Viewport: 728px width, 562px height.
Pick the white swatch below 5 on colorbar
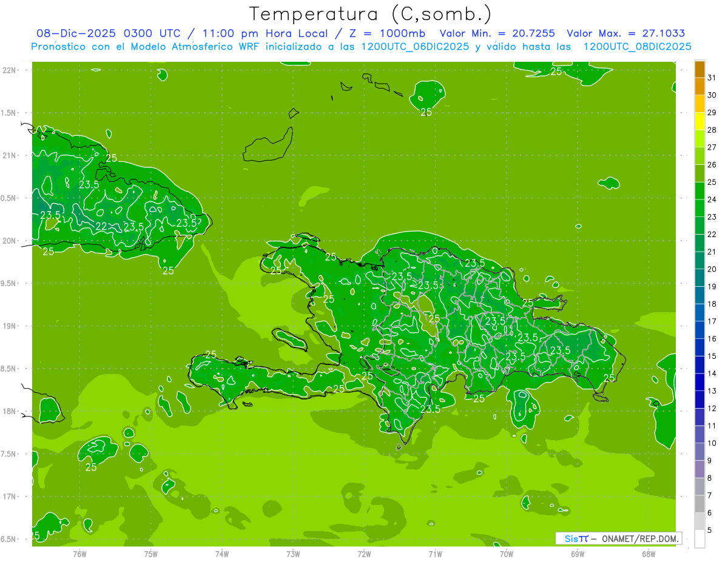pos(699,539)
